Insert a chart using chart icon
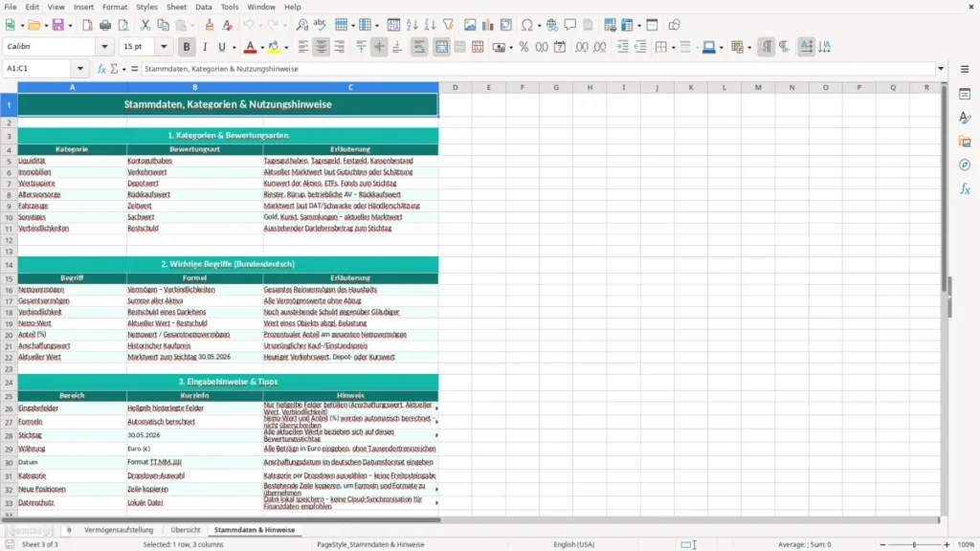The height and width of the screenshot is (551, 980). pyautogui.click(x=488, y=25)
